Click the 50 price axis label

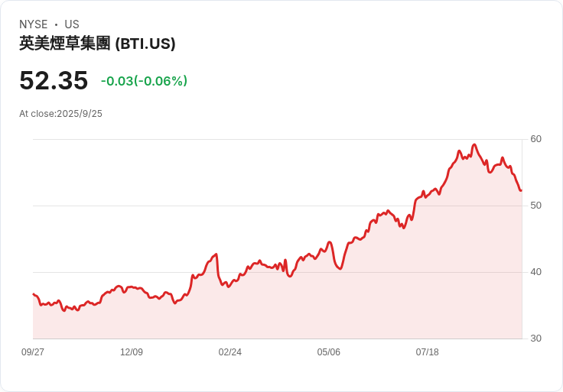point(535,206)
